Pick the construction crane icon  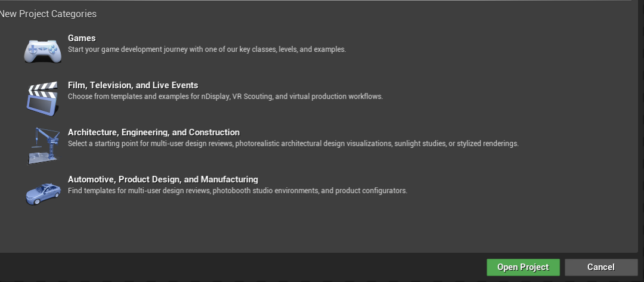(x=43, y=145)
